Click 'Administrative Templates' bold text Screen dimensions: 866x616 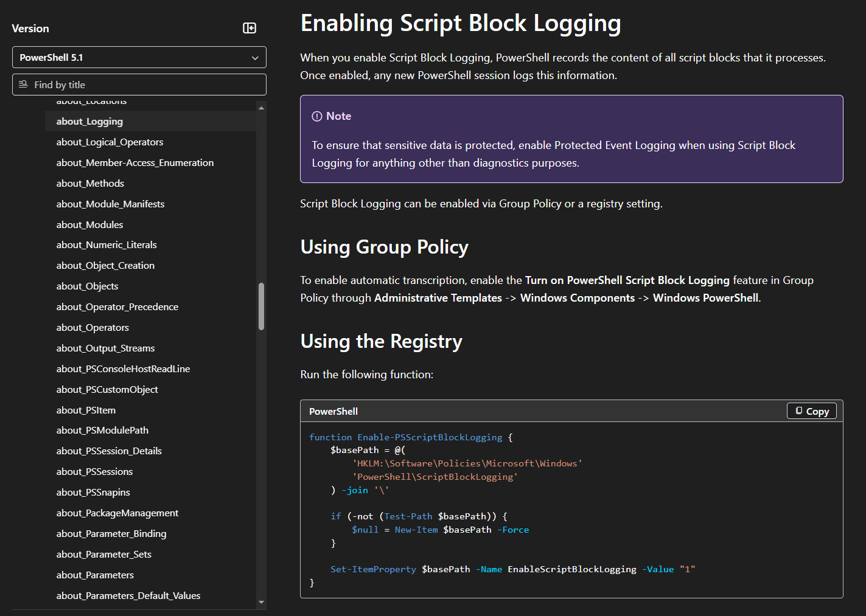point(438,298)
